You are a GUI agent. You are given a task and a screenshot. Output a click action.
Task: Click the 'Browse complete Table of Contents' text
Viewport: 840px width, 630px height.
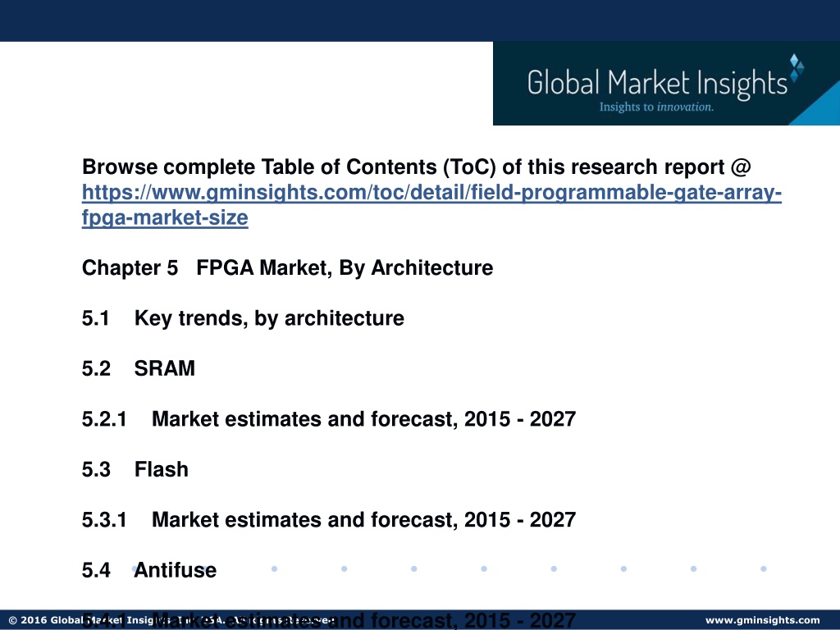point(416,167)
